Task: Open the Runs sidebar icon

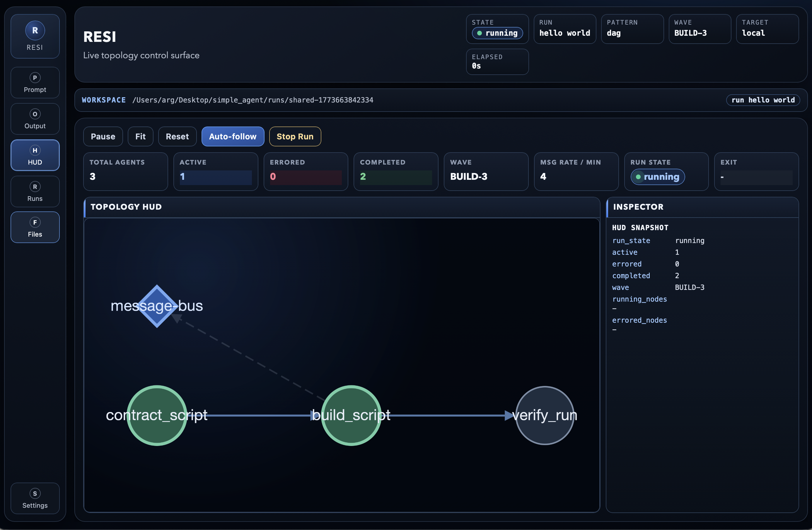Action: click(x=35, y=187)
